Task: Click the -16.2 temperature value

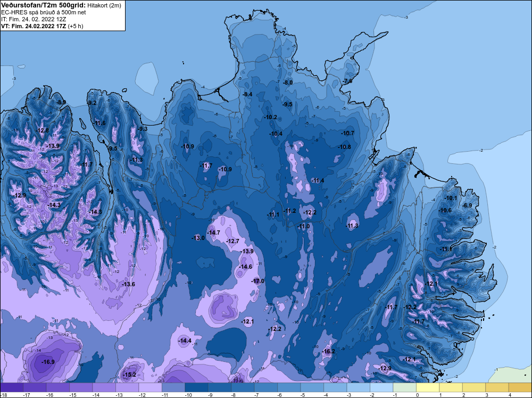Action: click(x=328, y=352)
